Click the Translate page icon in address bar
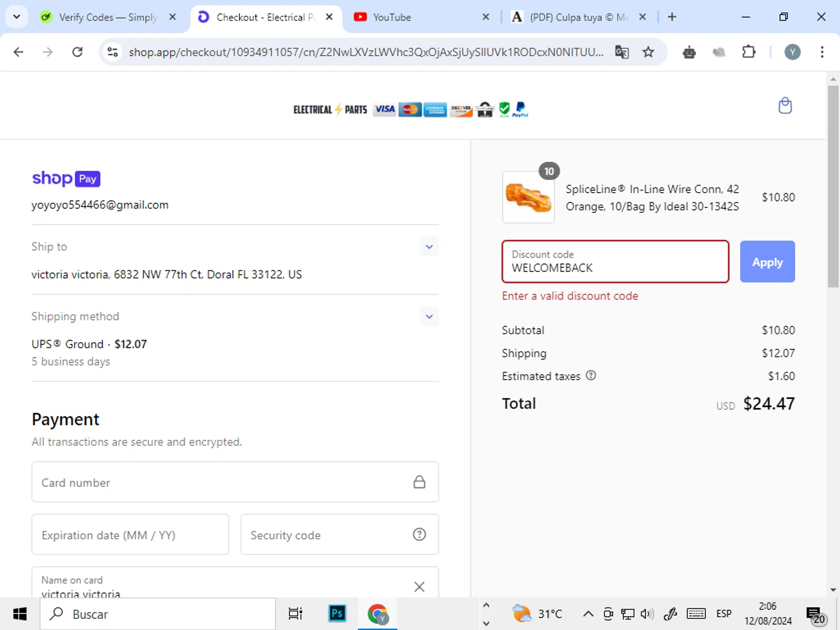Viewport: 840px width, 630px height. (x=622, y=52)
